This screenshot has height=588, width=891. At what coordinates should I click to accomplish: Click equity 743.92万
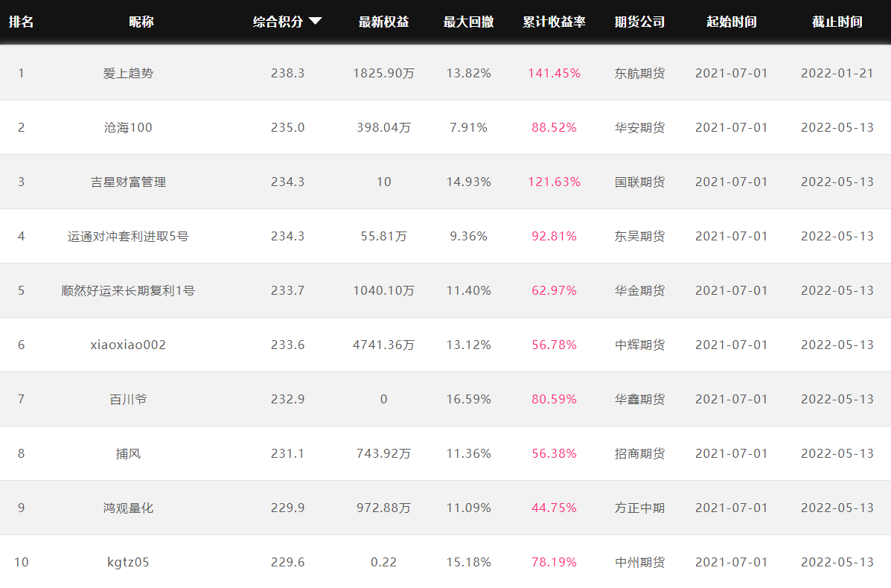tap(383, 453)
